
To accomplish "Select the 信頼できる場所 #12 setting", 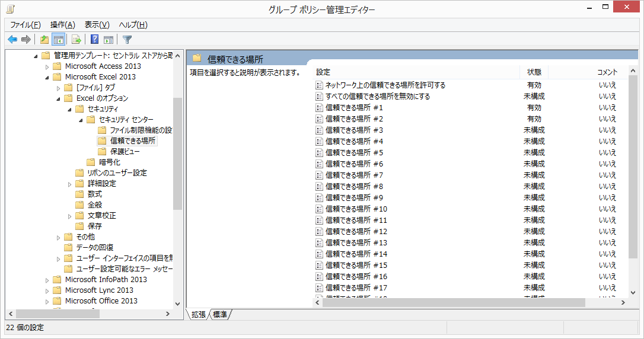I will (356, 232).
